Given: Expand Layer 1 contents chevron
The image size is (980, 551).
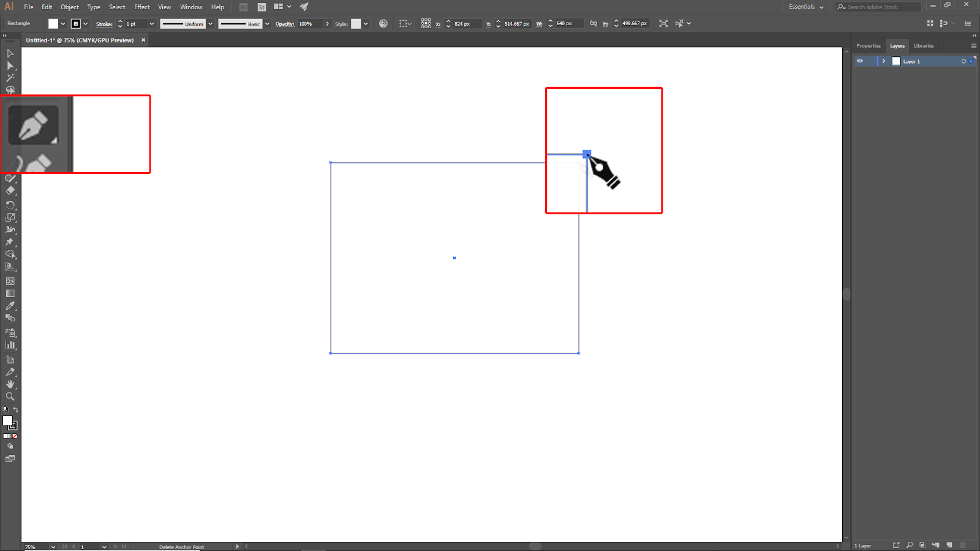Looking at the screenshot, I should point(884,61).
